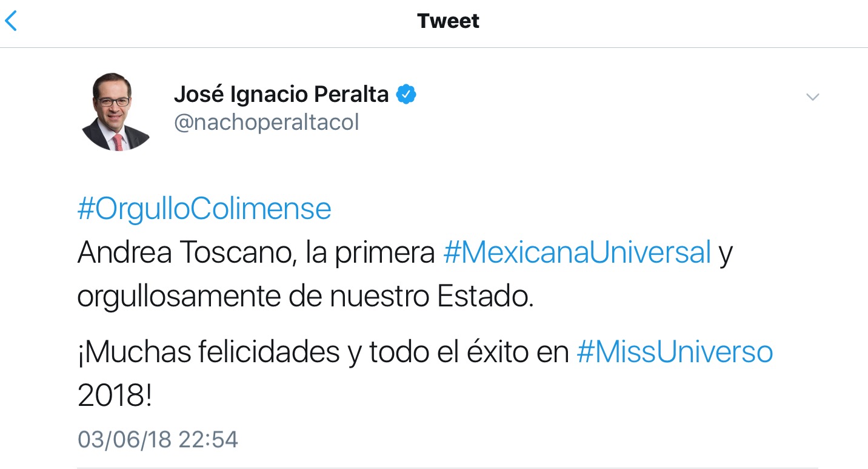Screen dimensions: 868x469
Task: Open the #MexicanaUniversal hashtag
Action: coord(578,252)
